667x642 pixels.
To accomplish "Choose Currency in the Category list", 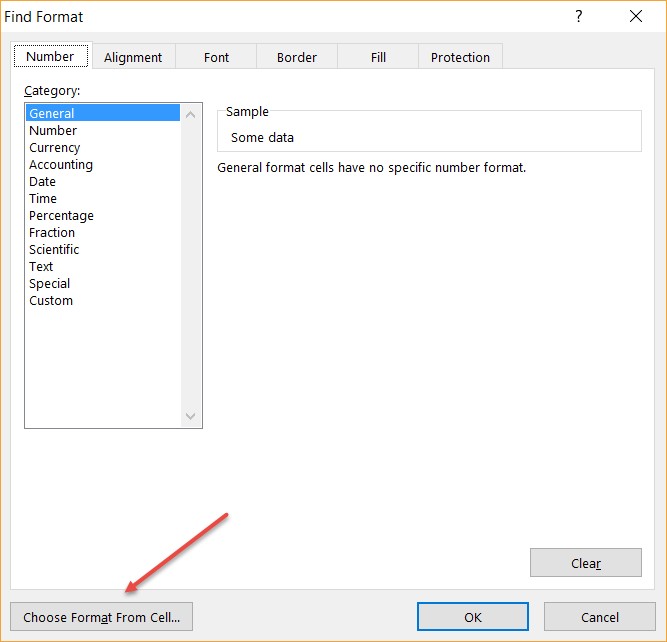I will [x=55, y=147].
